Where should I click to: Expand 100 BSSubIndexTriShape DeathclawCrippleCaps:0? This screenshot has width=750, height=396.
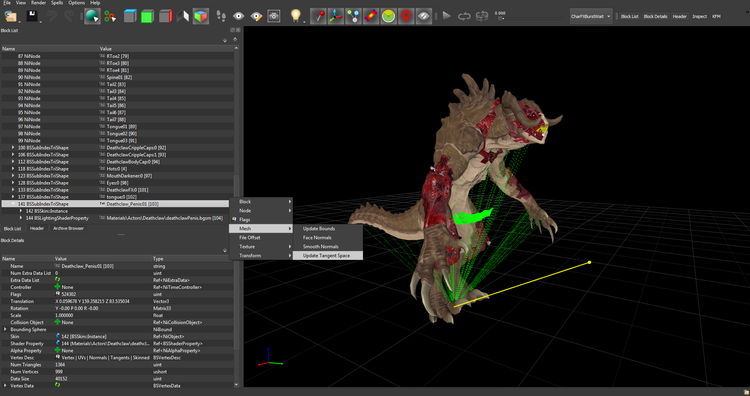tap(13, 148)
